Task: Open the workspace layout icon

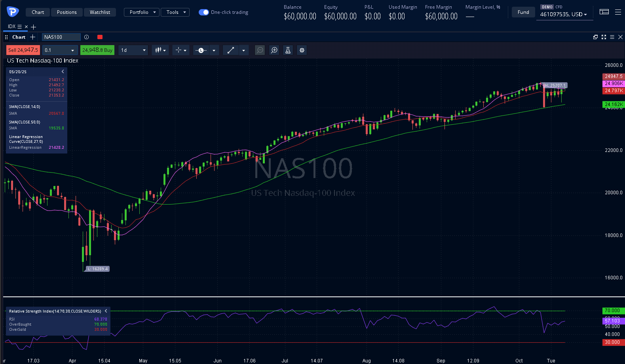Action: 604,12
